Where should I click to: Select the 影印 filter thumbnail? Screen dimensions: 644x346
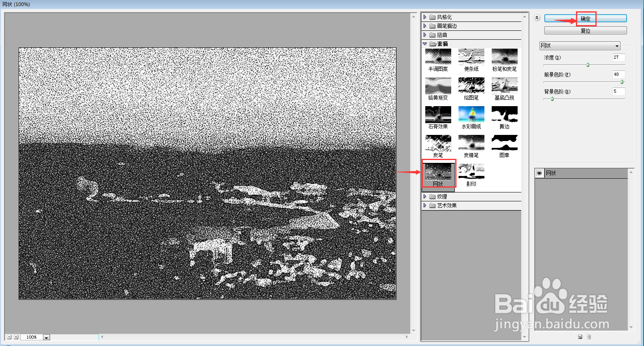[471, 172]
